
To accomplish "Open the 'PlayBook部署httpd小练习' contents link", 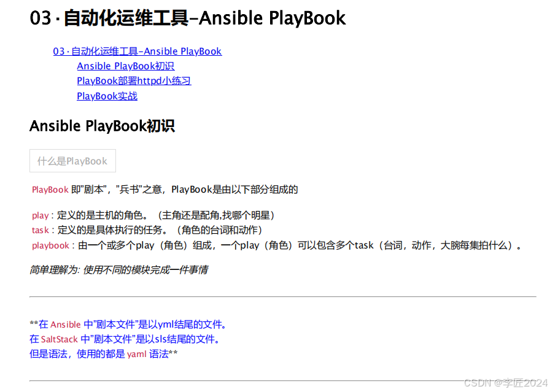I will point(134,81).
